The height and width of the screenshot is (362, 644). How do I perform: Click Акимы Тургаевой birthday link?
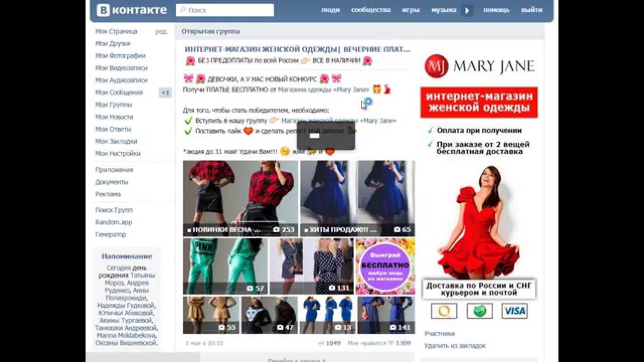(x=126, y=320)
